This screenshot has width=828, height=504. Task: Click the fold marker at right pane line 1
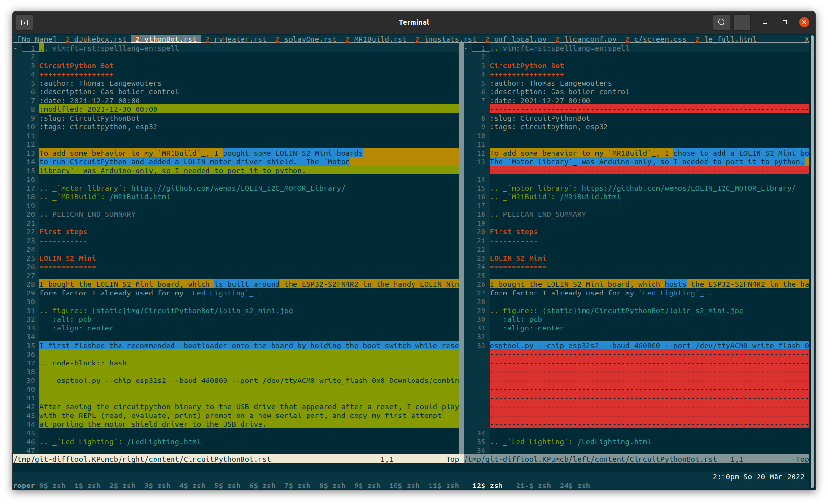tap(466, 48)
